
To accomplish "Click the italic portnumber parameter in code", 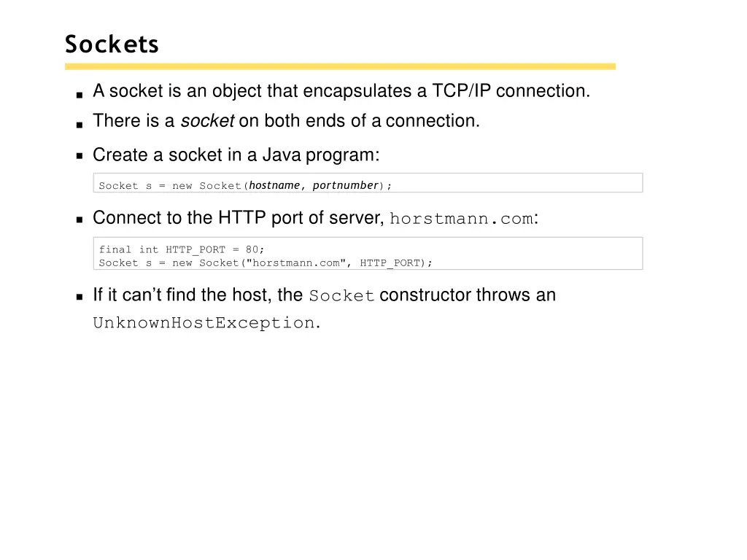I will (x=345, y=185).
